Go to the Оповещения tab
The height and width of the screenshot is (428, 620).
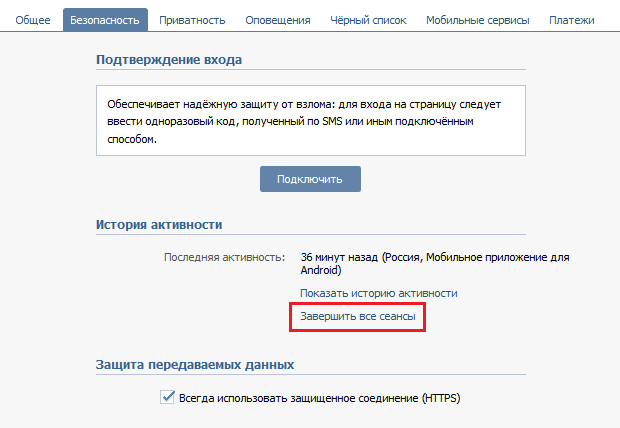point(278,20)
